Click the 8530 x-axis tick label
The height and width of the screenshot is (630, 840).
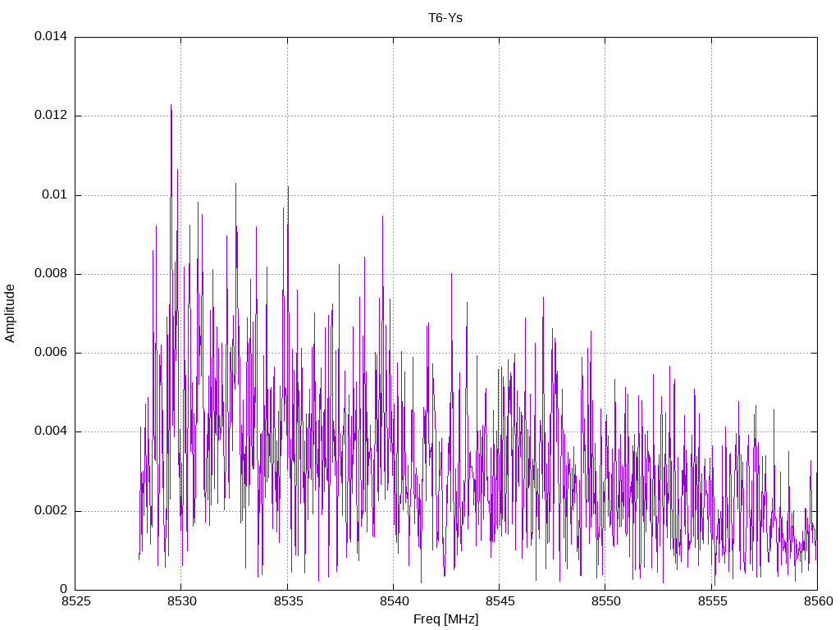[x=181, y=601]
